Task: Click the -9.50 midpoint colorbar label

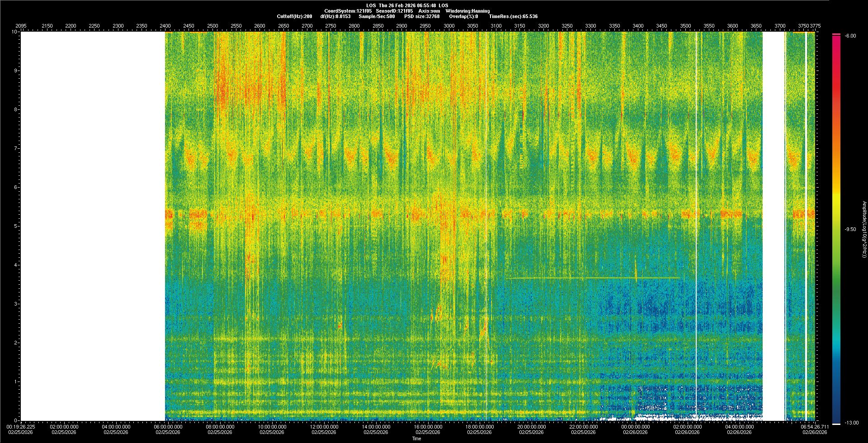Action: pyautogui.click(x=850, y=229)
